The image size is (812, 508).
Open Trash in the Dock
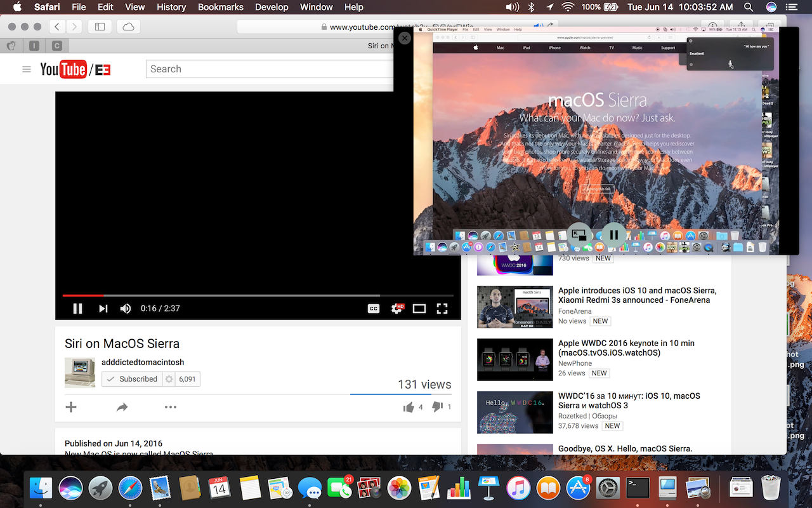[x=770, y=488]
